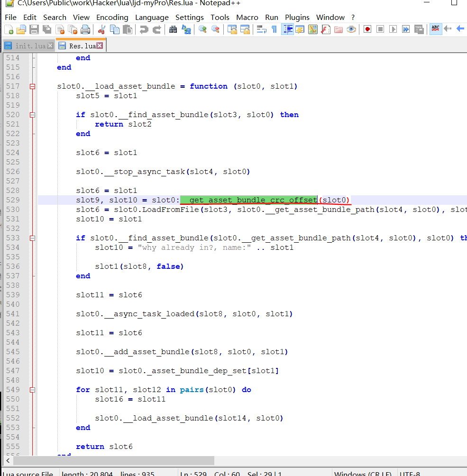
Task: Create a new file with the New icon
Action: (x=9, y=29)
